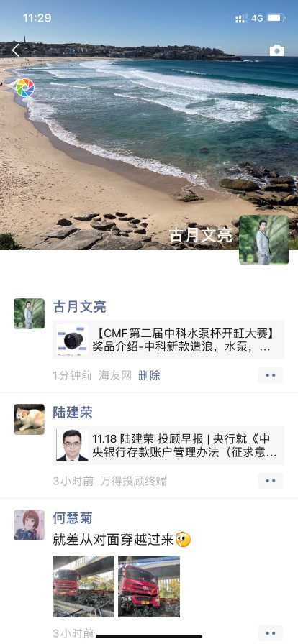Open the more options dots on 何慧菊's post
298x644 pixels.
click(271, 633)
